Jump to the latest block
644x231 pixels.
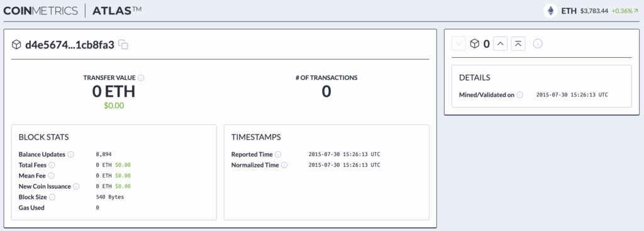518,43
